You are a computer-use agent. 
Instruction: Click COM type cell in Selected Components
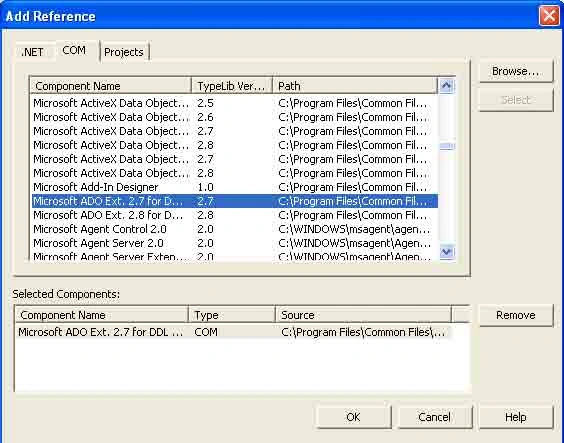tap(206, 332)
